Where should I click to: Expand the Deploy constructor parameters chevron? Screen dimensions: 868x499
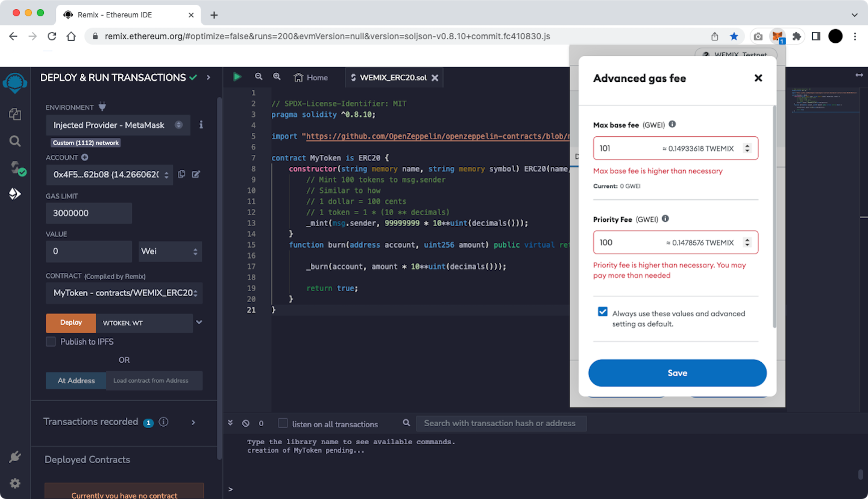tap(199, 322)
